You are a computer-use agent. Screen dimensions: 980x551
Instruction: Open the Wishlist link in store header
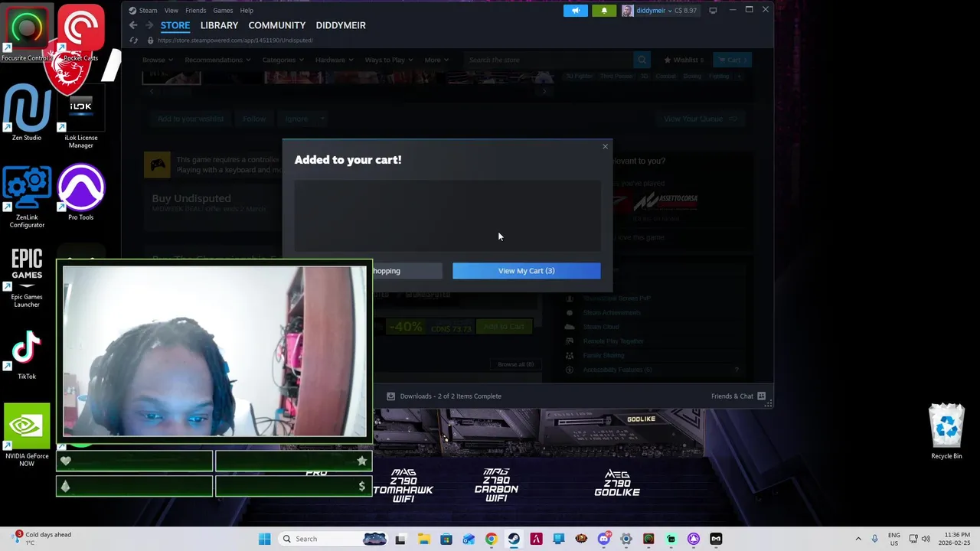(684, 60)
